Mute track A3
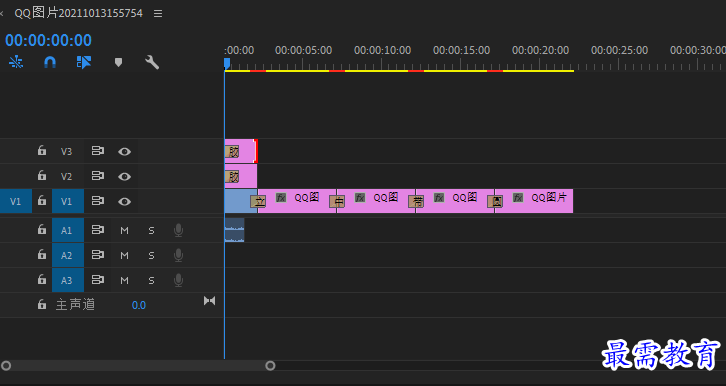726x386 pixels. [125, 280]
